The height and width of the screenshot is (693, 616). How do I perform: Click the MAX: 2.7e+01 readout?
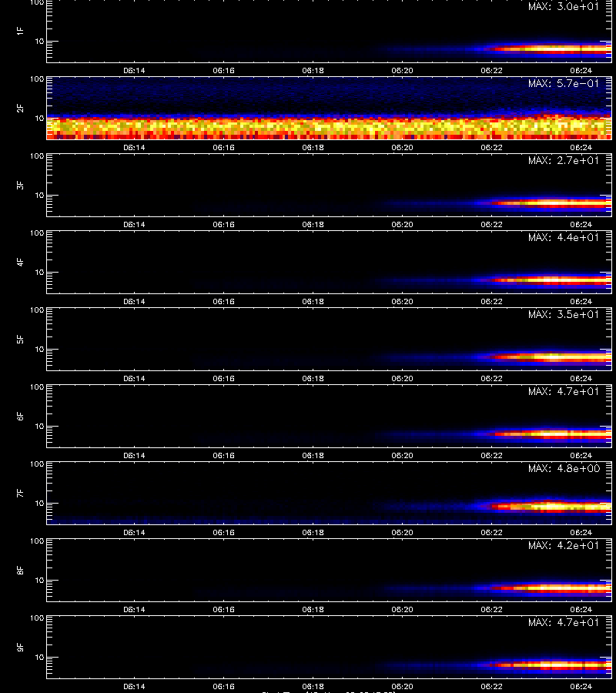564,160
